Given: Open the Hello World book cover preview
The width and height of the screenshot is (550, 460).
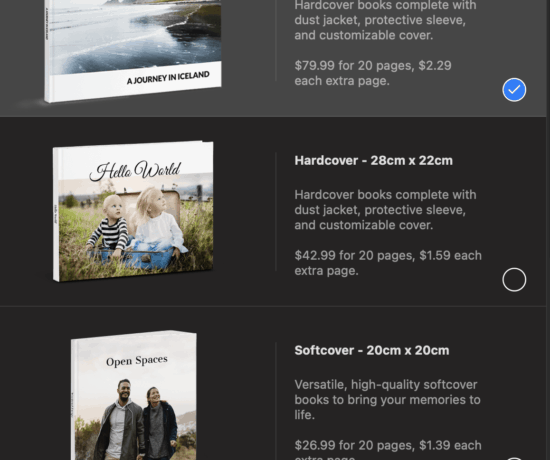Looking at the screenshot, I should point(133,211).
